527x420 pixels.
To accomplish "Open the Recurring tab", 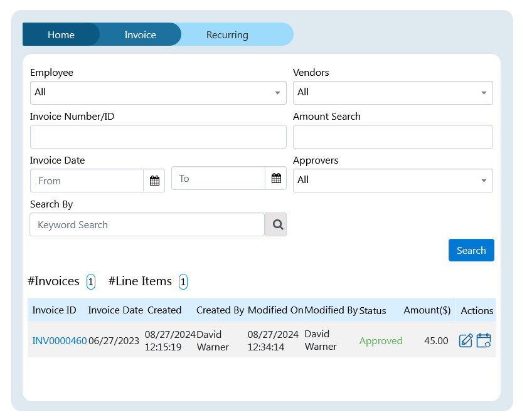I will point(227,35).
